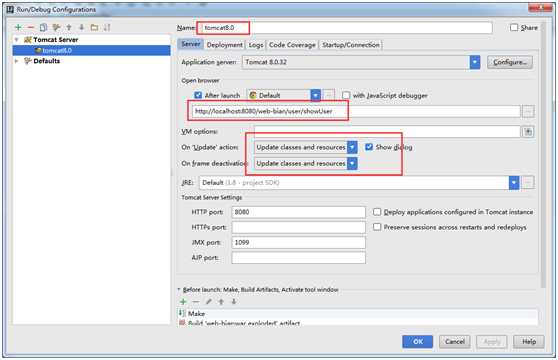Viewport: 558px width, 360px height.
Task: Create a new configuration folder
Action: coord(94,27)
